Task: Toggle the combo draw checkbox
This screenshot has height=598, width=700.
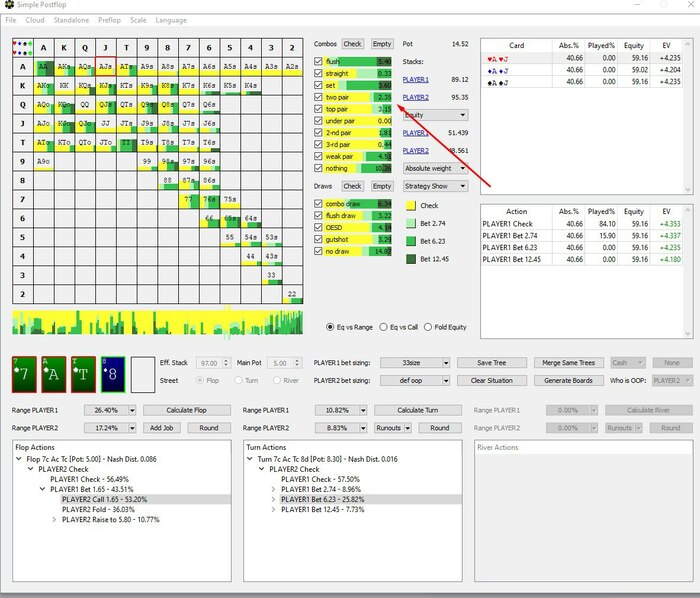Action: coord(318,203)
